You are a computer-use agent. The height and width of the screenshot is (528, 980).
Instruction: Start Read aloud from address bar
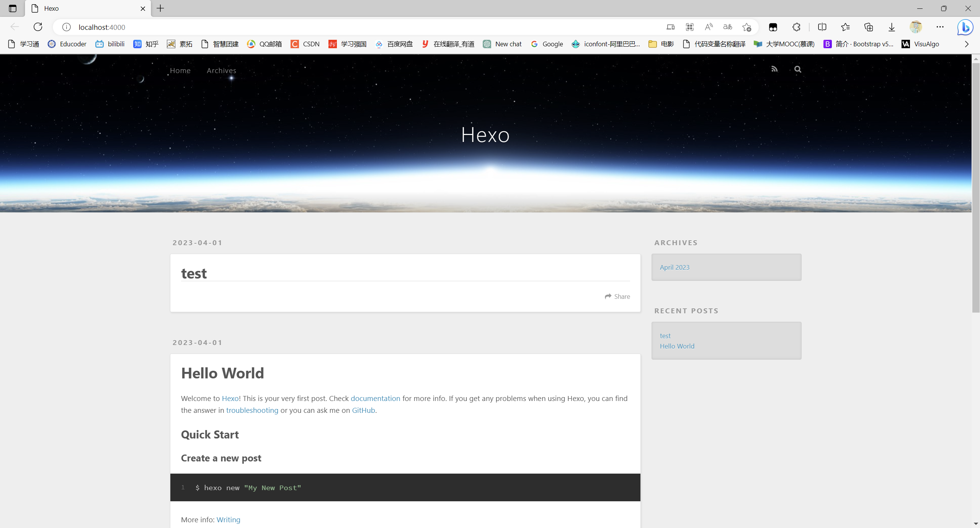709,27
